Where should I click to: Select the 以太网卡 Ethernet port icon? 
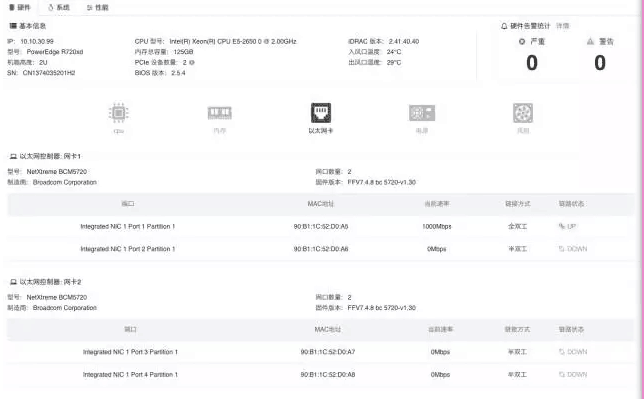(x=321, y=113)
